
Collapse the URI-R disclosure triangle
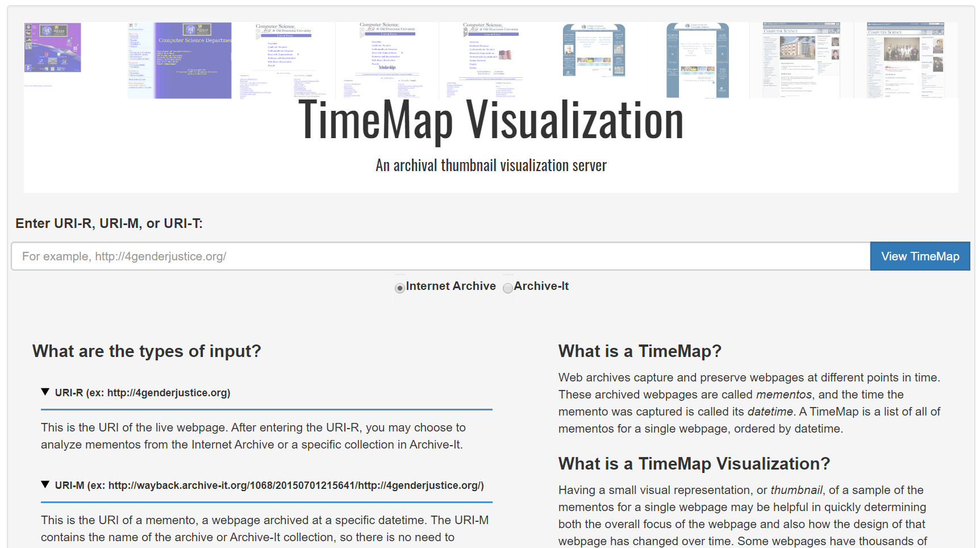45,392
